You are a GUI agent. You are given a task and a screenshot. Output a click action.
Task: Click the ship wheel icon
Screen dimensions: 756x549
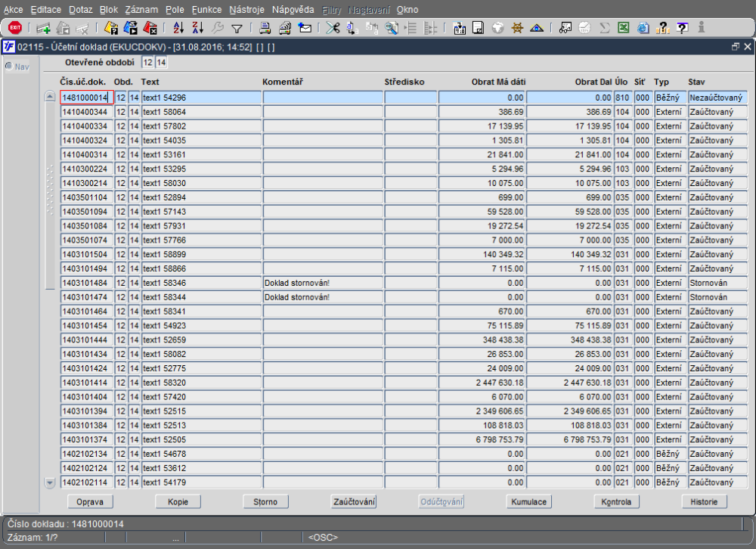click(x=517, y=28)
